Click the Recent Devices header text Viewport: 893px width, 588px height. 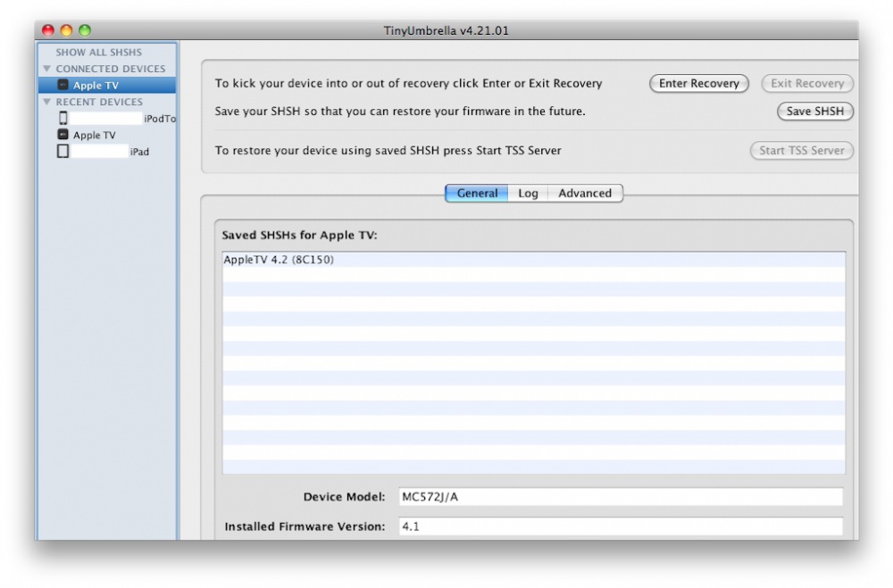tap(99, 102)
